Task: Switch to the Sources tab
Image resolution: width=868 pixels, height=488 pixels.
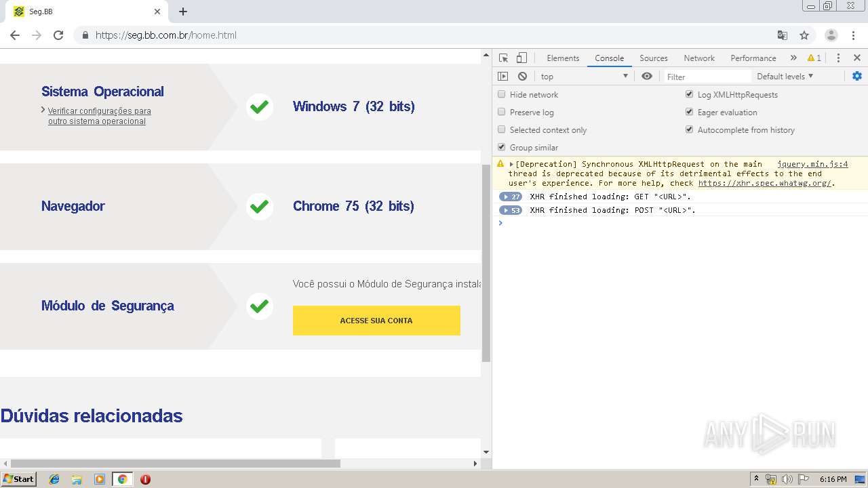Action: 654,58
